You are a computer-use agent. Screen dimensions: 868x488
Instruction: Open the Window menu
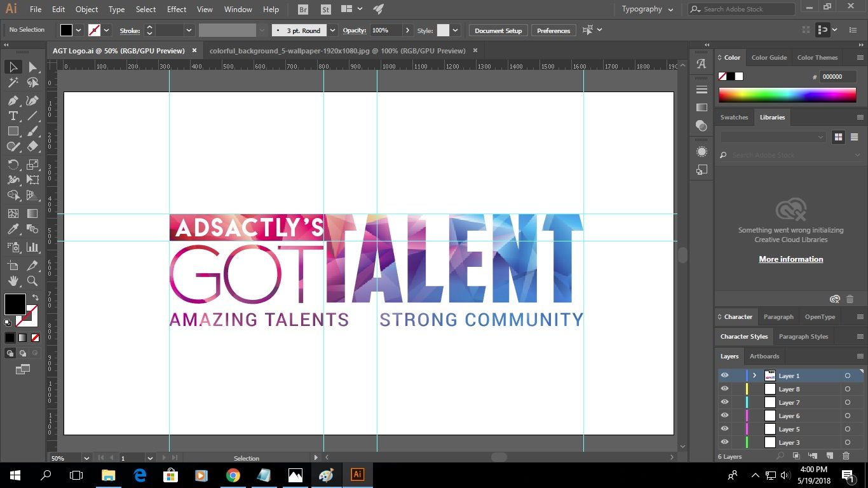[238, 10]
